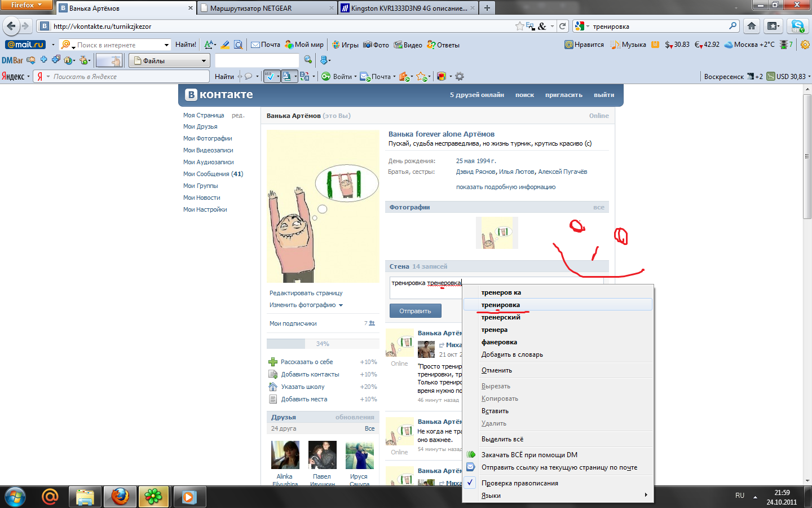The height and width of the screenshot is (508, 812).
Task: Open the browser home page icon
Action: 752,26
